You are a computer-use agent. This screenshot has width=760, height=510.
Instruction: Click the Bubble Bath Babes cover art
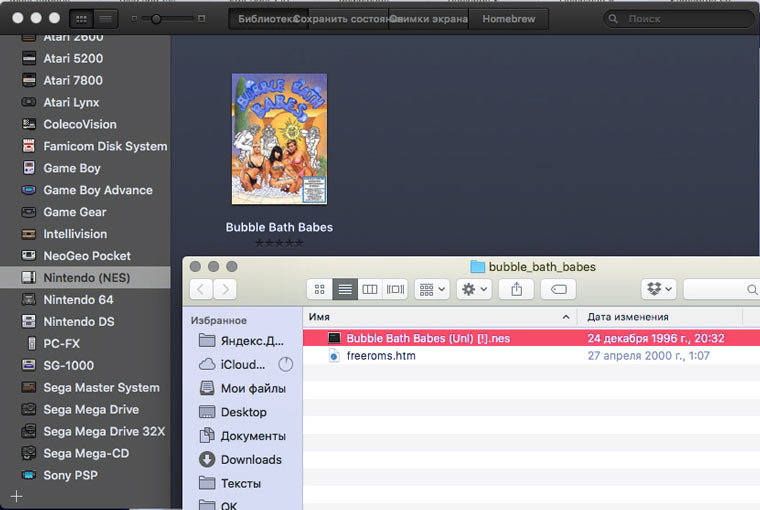279,139
